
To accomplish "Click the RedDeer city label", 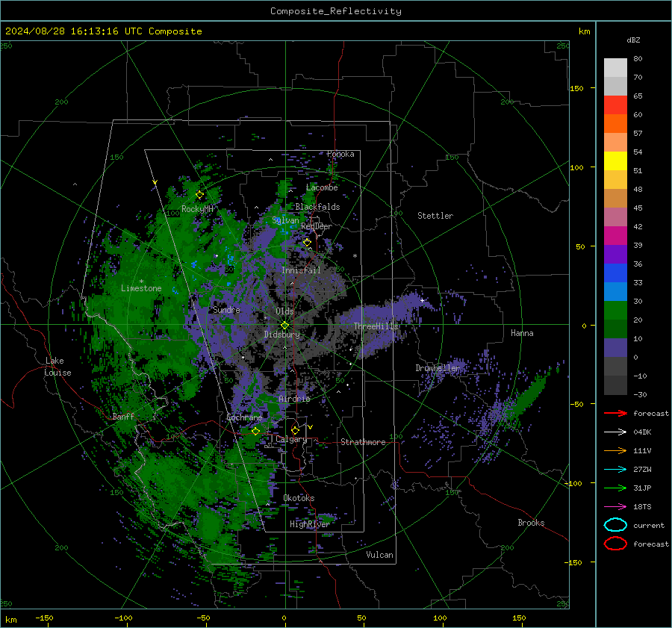I will (317, 226).
